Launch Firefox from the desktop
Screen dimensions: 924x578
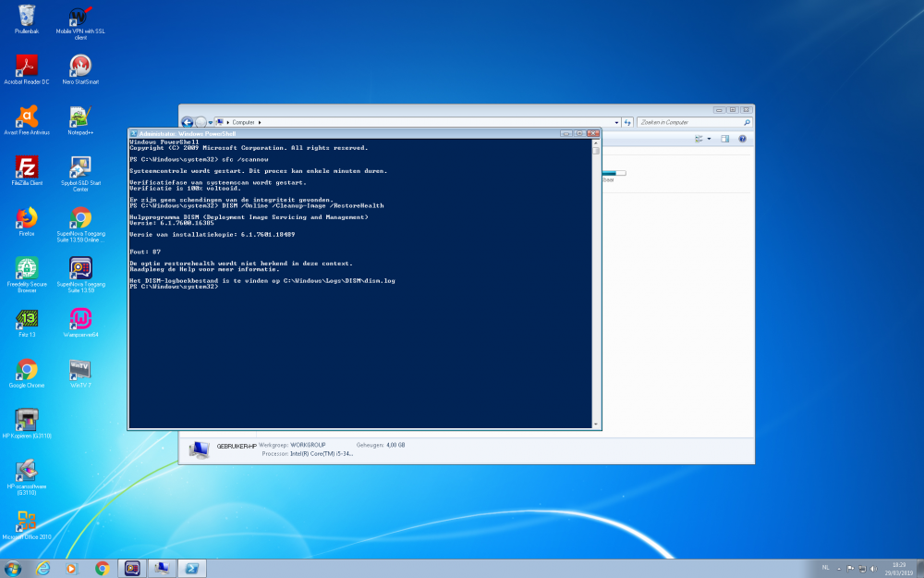tap(26, 218)
